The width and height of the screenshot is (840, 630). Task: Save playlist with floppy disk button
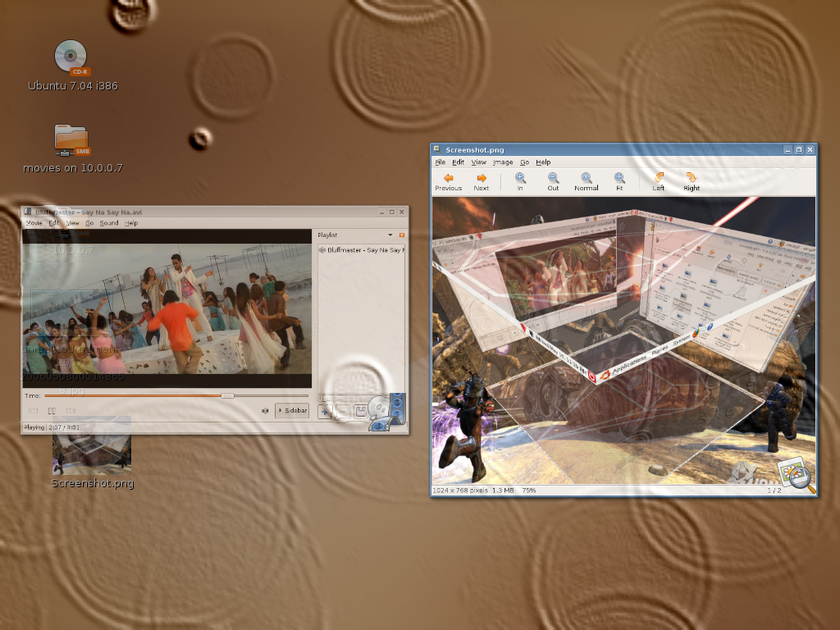pyautogui.click(x=361, y=412)
